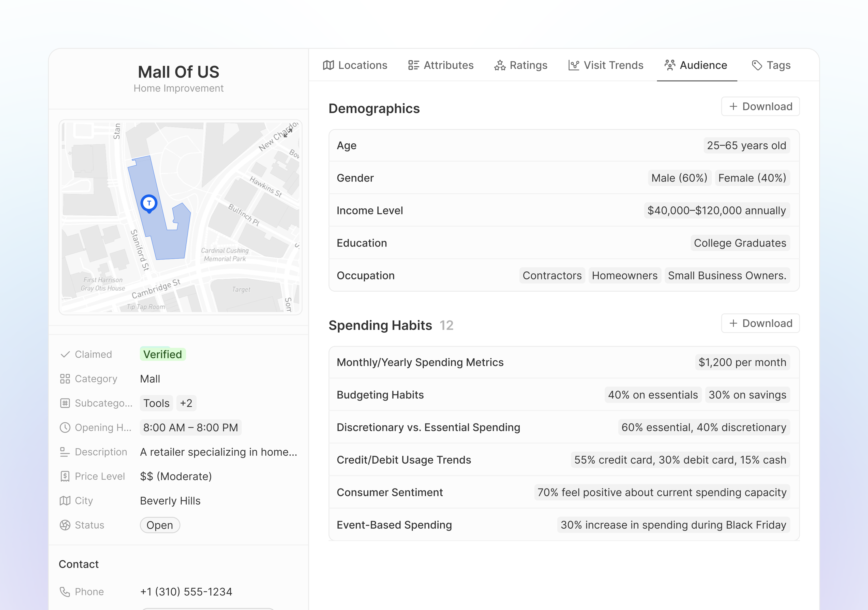The width and height of the screenshot is (868, 610).
Task: Select the Tags tab
Action: tap(771, 65)
